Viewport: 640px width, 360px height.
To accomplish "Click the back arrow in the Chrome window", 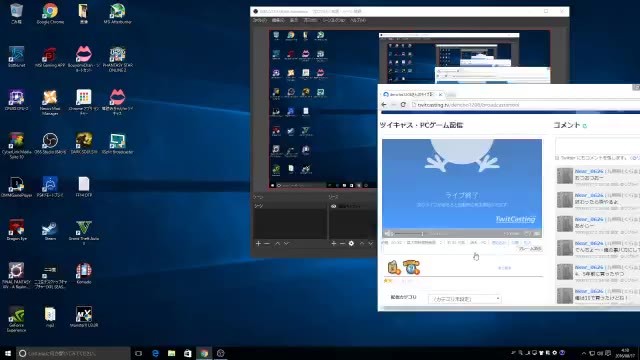I will (x=384, y=104).
